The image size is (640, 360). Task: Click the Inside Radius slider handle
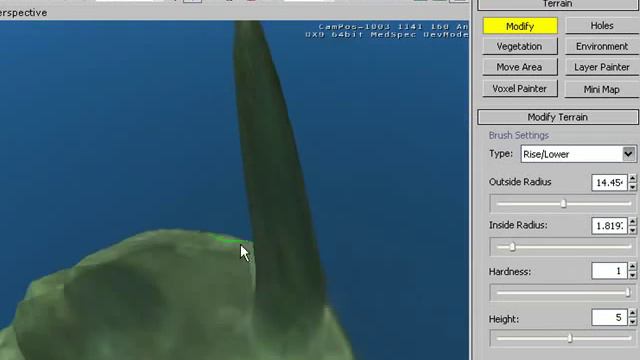[x=513, y=247]
